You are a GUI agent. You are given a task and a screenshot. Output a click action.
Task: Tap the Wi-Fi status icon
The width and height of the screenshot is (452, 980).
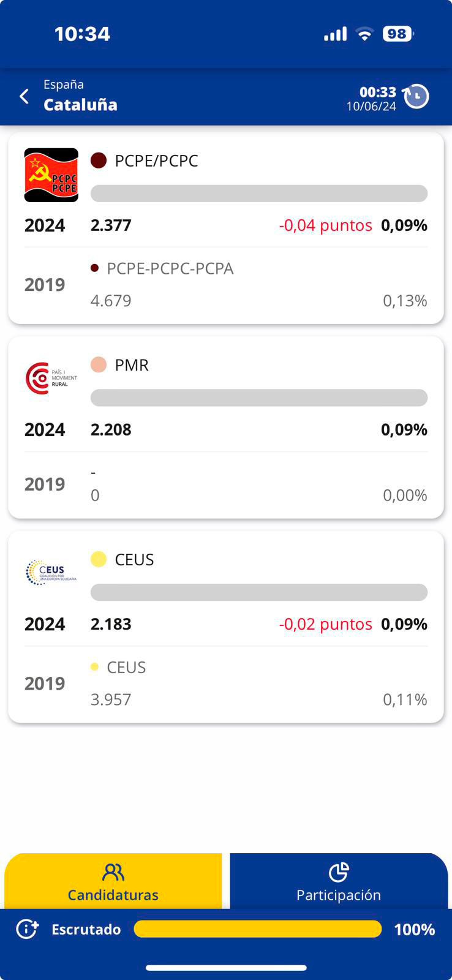point(364,34)
